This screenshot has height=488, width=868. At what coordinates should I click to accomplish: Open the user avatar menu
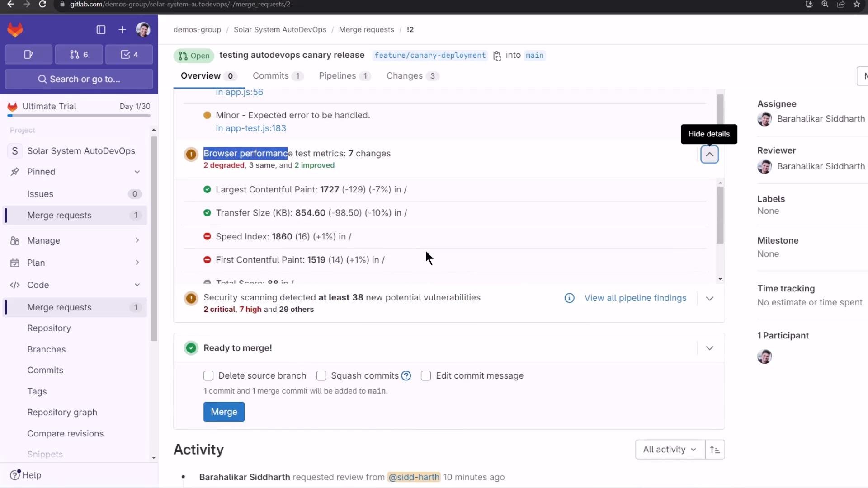click(x=143, y=30)
